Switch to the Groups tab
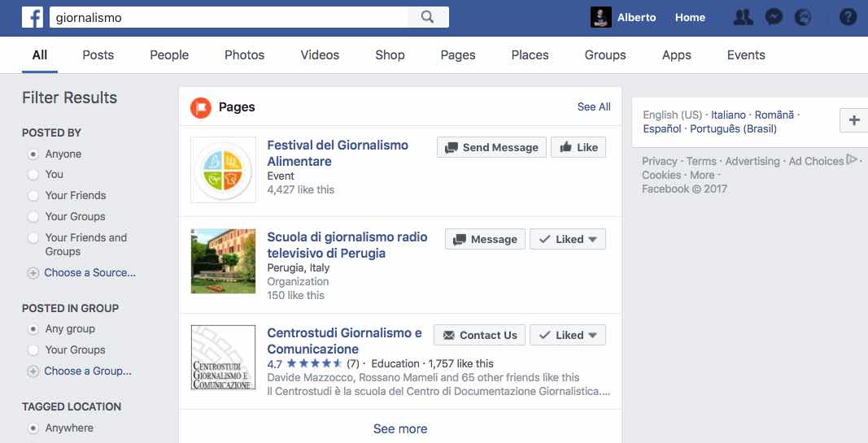 [605, 54]
